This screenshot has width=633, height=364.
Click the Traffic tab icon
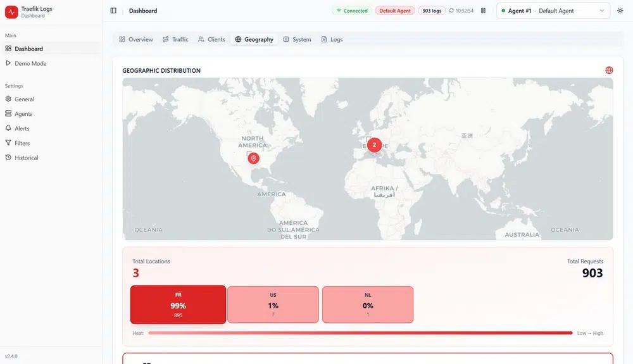(165, 39)
